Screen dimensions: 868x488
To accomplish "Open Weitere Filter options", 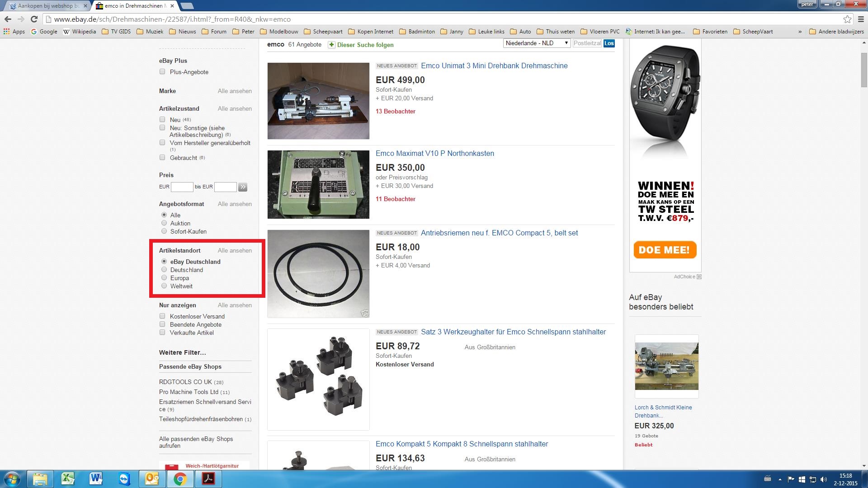I will [x=182, y=352].
